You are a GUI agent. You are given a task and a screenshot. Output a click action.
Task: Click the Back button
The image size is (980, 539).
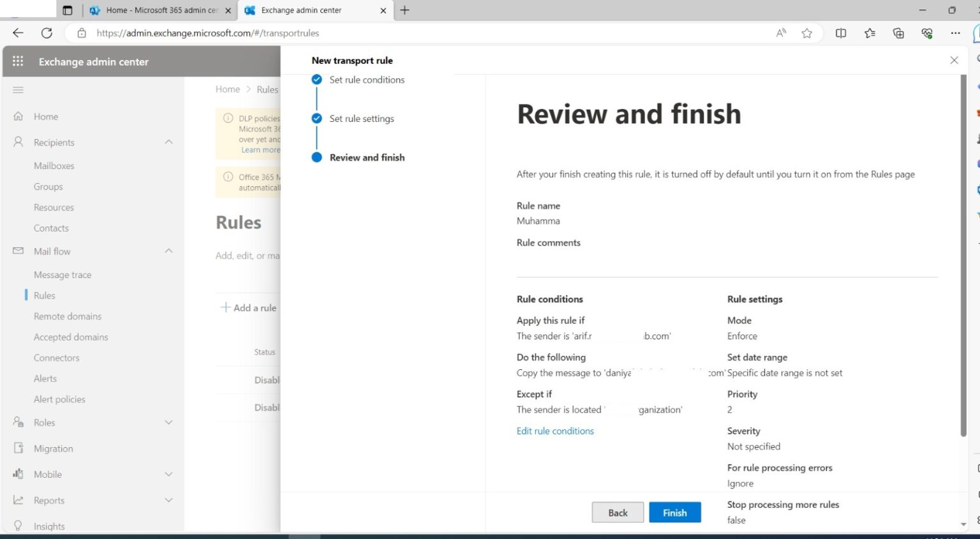click(618, 512)
